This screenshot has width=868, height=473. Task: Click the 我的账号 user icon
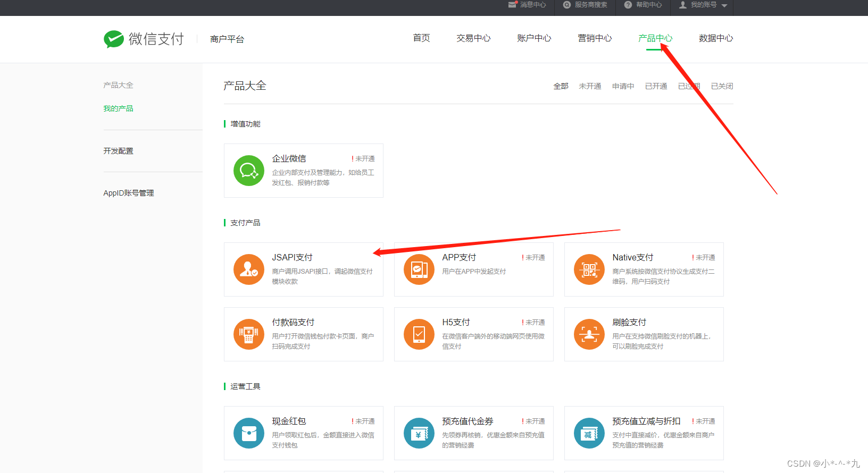(x=683, y=5)
